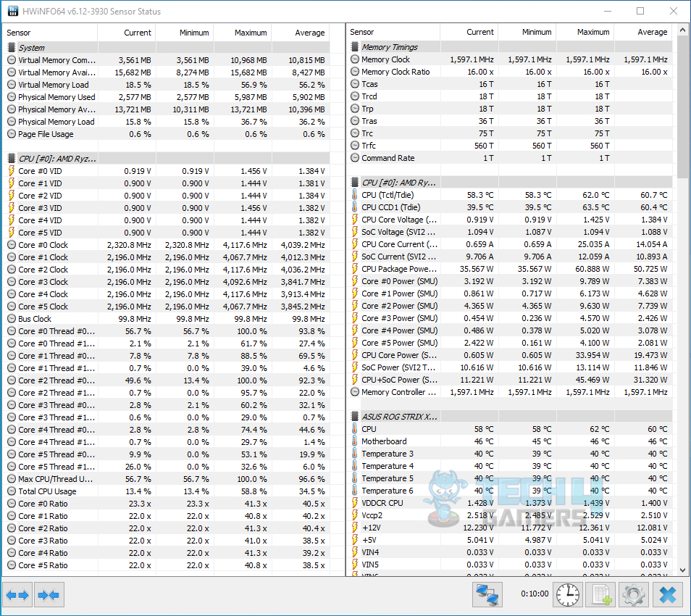Viewport: 691px width, 616px height.
Task: Click the lightning icon beside Core #0 VID
Action: click(12, 170)
